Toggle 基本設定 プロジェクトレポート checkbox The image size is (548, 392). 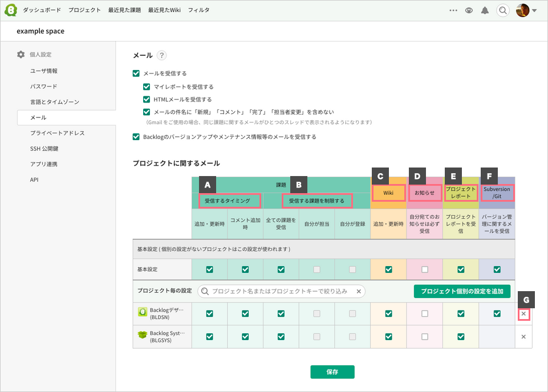coord(461,269)
